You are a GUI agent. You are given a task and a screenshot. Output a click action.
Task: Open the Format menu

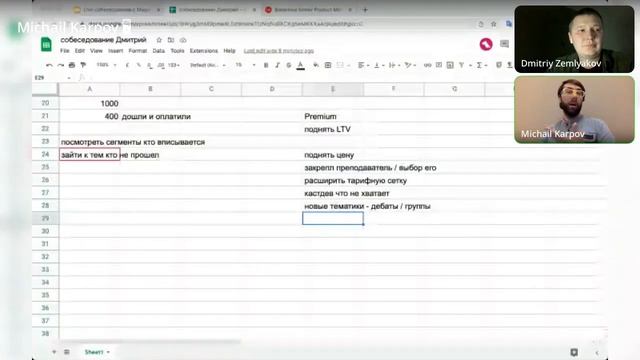(x=138, y=51)
